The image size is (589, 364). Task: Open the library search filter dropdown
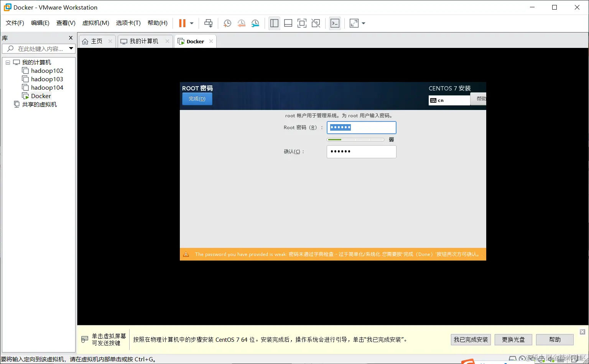click(x=71, y=48)
